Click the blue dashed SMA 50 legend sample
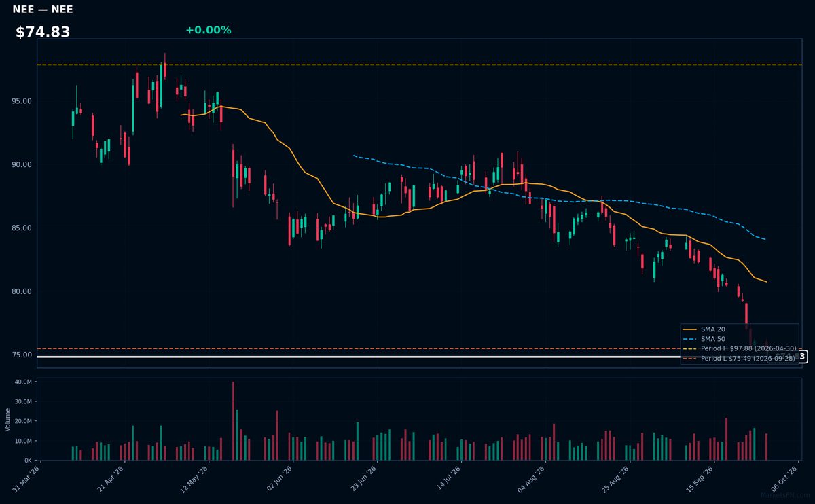815x504 pixels. pyautogui.click(x=690, y=339)
